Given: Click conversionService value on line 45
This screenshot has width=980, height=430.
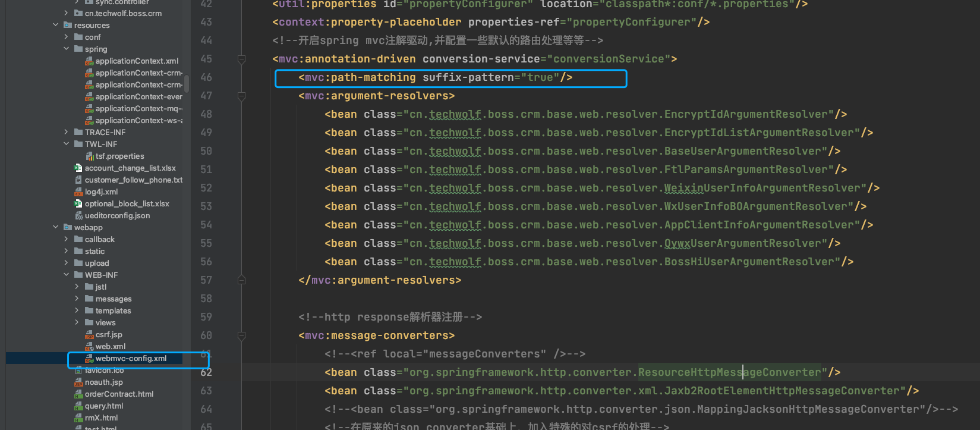Looking at the screenshot, I should (x=609, y=59).
